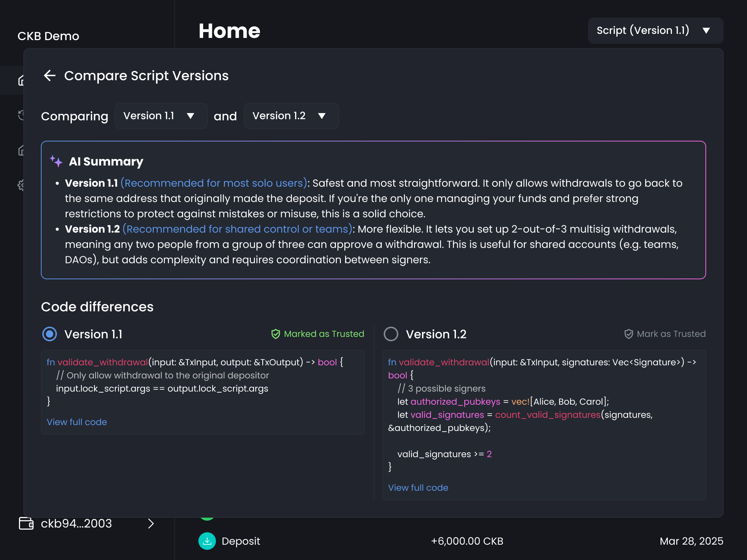Click the CKB Demo title

point(48,36)
